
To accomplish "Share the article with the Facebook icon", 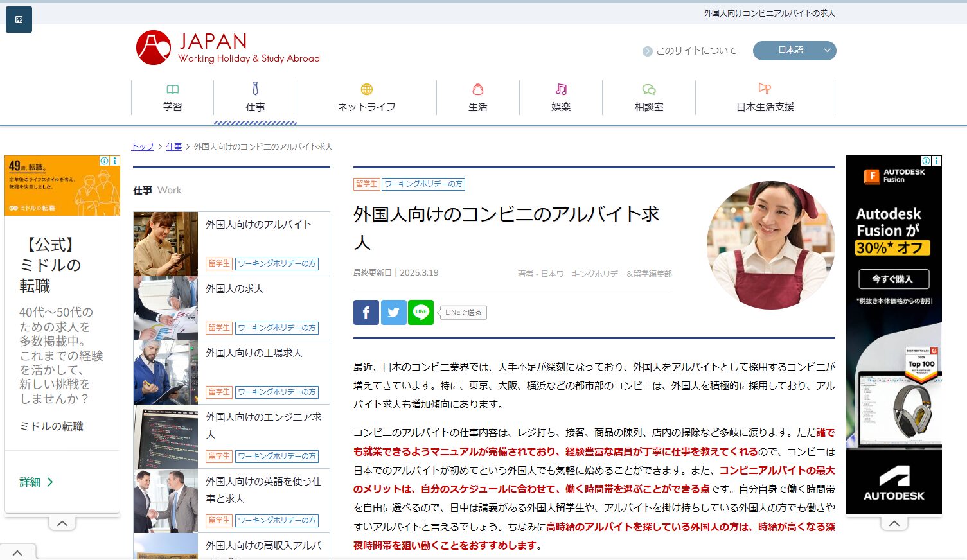I will point(366,312).
